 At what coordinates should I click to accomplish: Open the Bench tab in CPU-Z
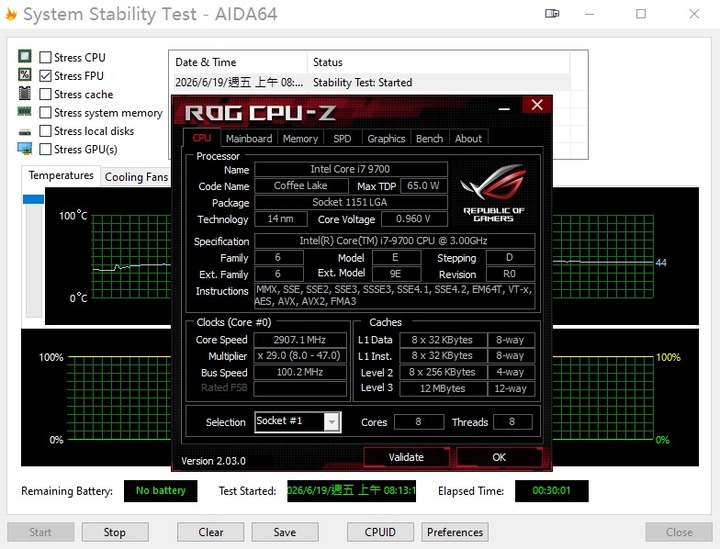click(429, 139)
